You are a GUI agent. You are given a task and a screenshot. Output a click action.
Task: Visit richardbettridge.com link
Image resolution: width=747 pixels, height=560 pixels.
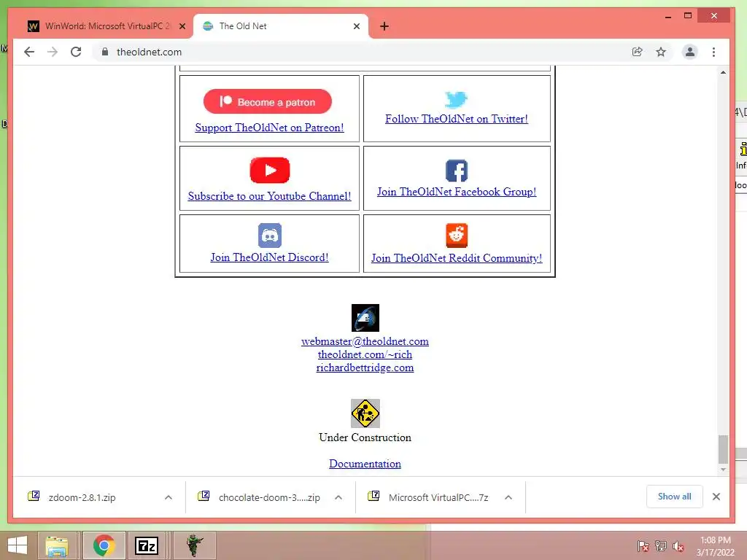(x=365, y=367)
